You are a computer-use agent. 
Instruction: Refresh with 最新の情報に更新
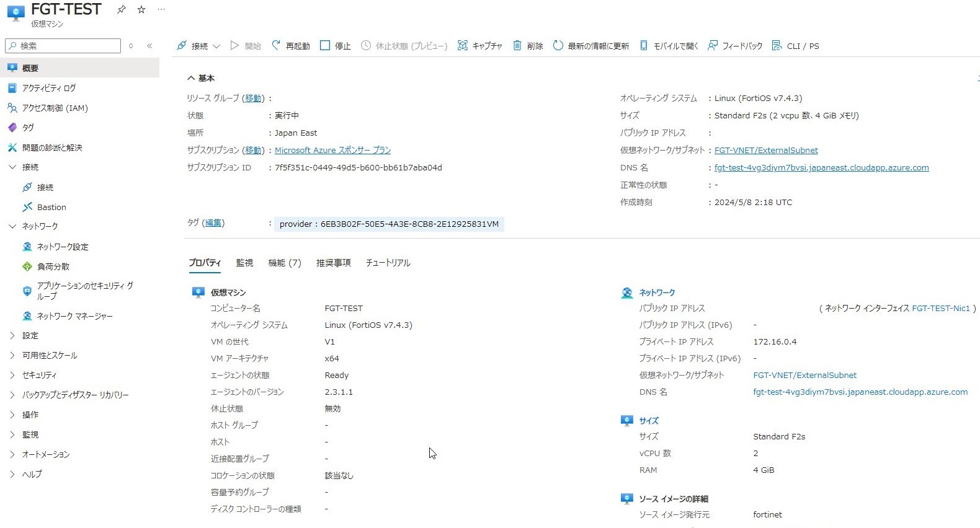591,46
